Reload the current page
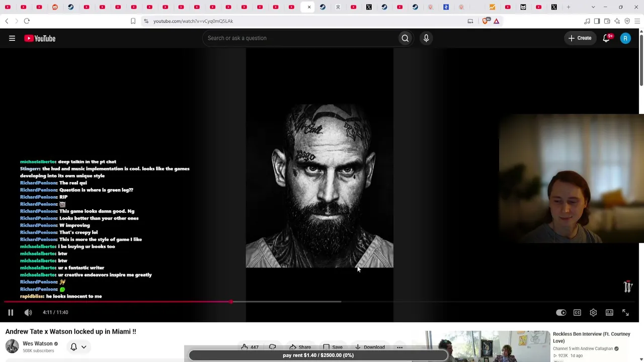This screenshot has height=362, width=644. (x=27, y=21)
